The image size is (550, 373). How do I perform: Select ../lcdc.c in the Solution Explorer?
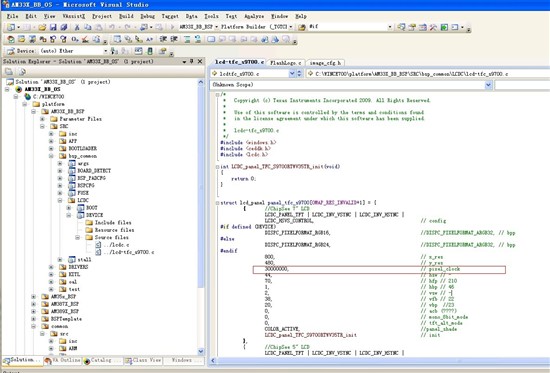click(x=116, y=245)
